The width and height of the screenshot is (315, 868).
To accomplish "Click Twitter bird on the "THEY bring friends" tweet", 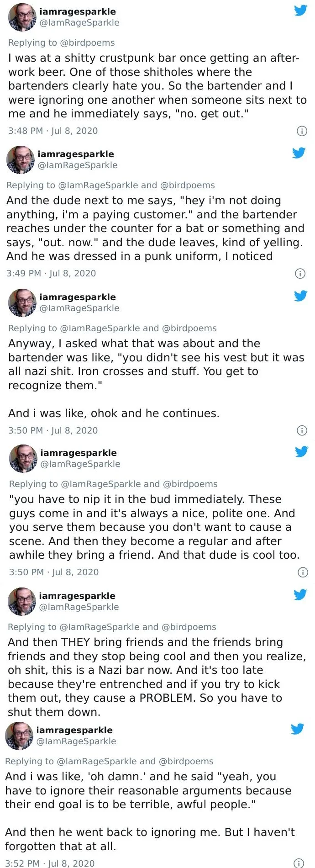I will (x=300, y=595).
